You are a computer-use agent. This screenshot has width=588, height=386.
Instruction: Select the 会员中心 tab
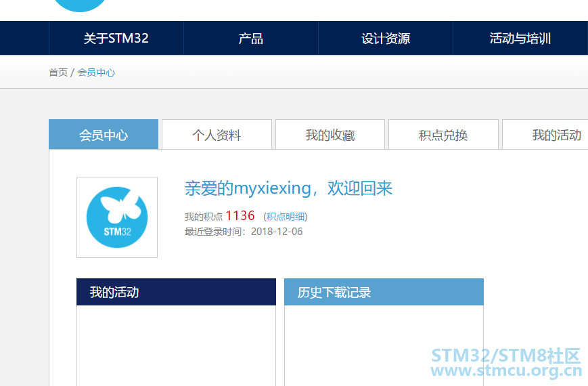point(104,135)
